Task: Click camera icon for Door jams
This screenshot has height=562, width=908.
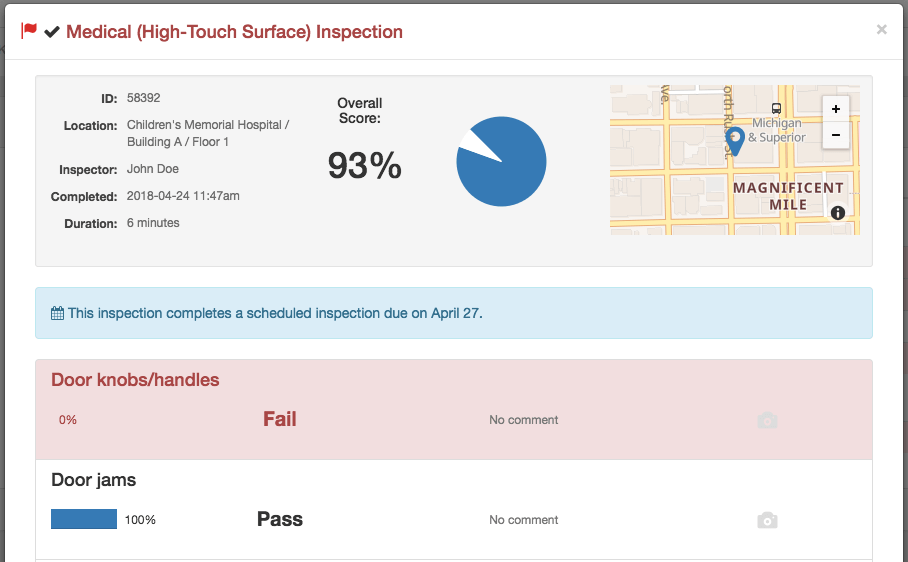Action: point(767,520)
